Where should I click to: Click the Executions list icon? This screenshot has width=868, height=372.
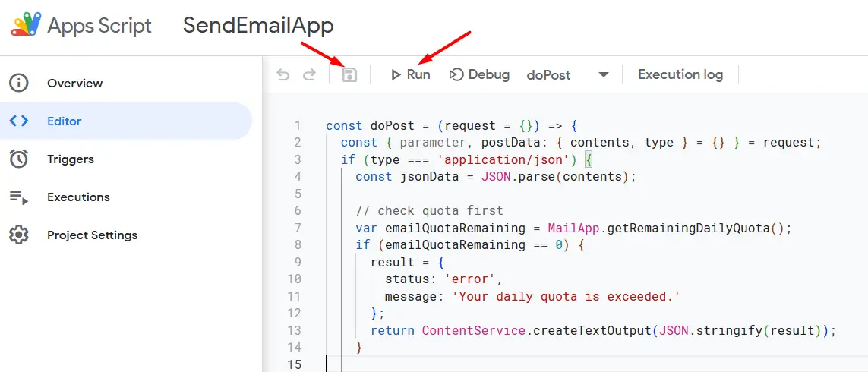click(x=19, y=197)
